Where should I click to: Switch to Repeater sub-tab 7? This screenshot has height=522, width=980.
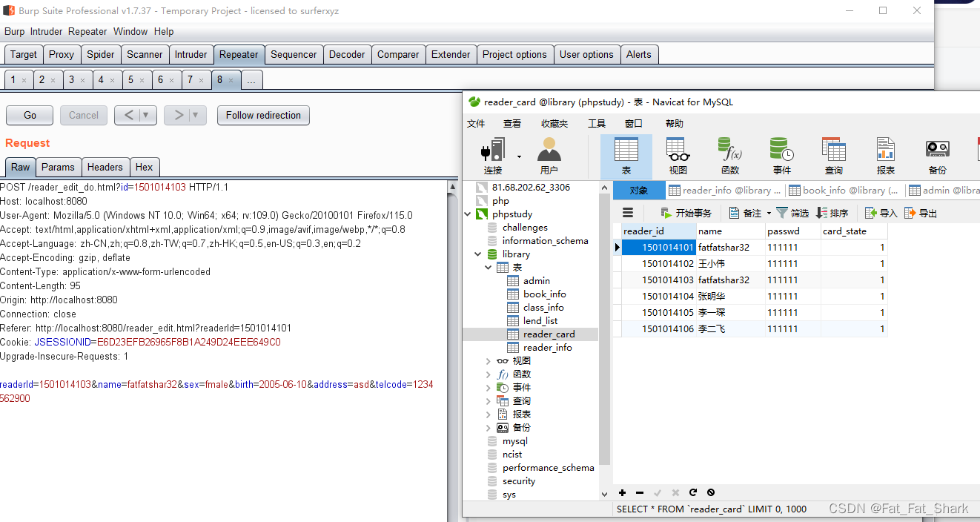(196, 79)
